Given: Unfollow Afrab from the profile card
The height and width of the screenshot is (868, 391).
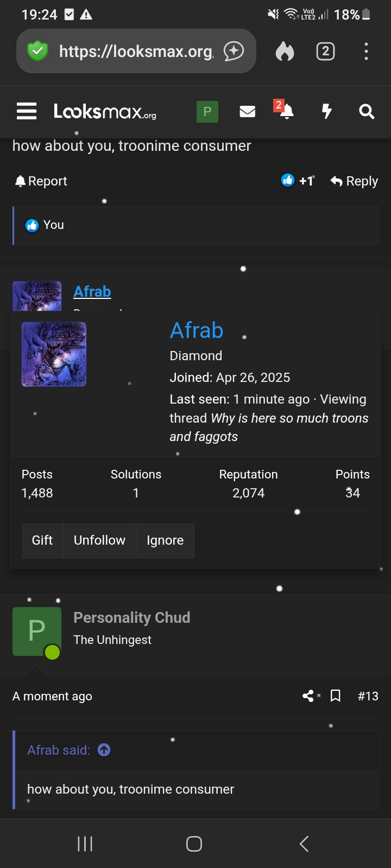Looking at the screenshot, I should 99,540.
